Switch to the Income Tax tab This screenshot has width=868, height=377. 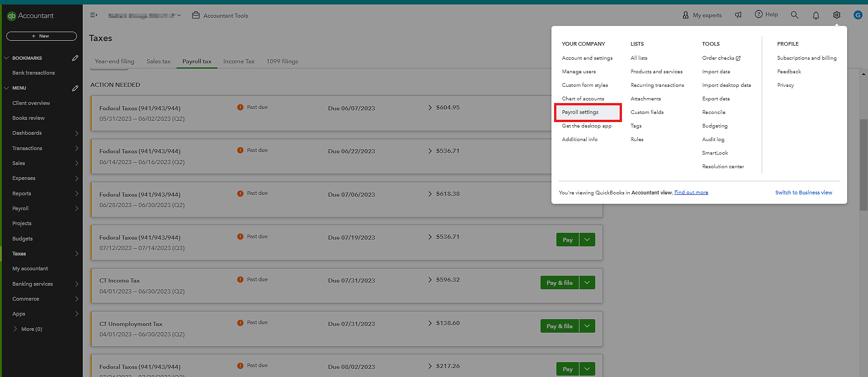pos(239,61)
